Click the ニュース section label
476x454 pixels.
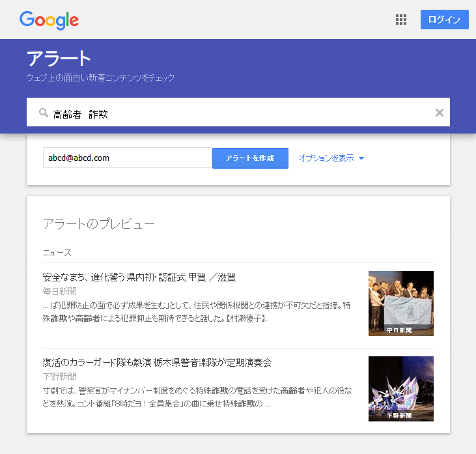tap(57, 253)
